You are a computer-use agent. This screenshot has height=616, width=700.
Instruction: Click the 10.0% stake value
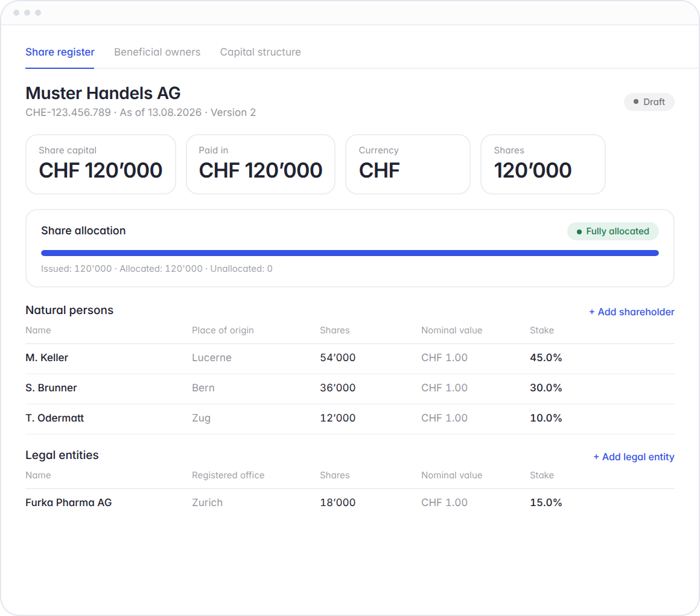pyautogui.click(x=546, y=418)
